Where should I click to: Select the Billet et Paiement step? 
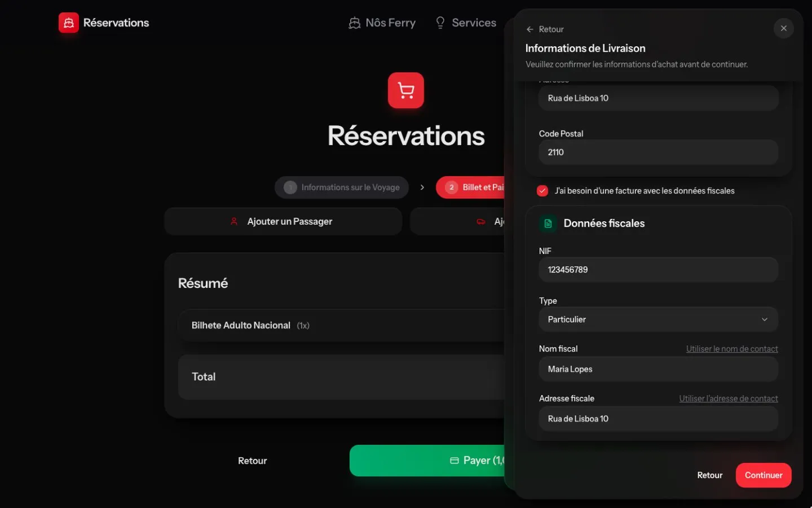[470, 187]
